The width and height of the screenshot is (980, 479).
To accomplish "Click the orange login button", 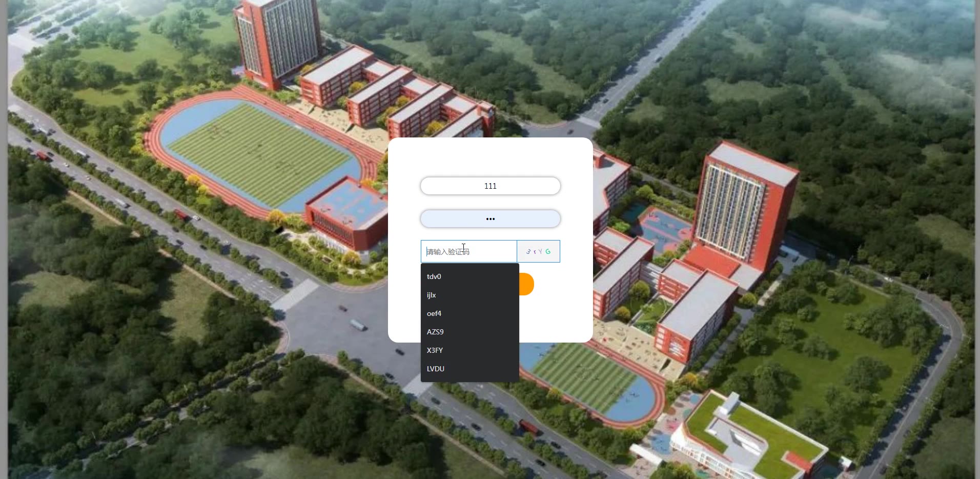I will click(x=526, y=284).
